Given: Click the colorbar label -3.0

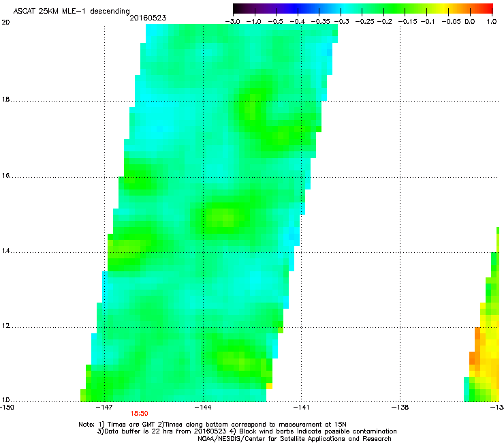Looking at the screenshot, I should 233,22.
